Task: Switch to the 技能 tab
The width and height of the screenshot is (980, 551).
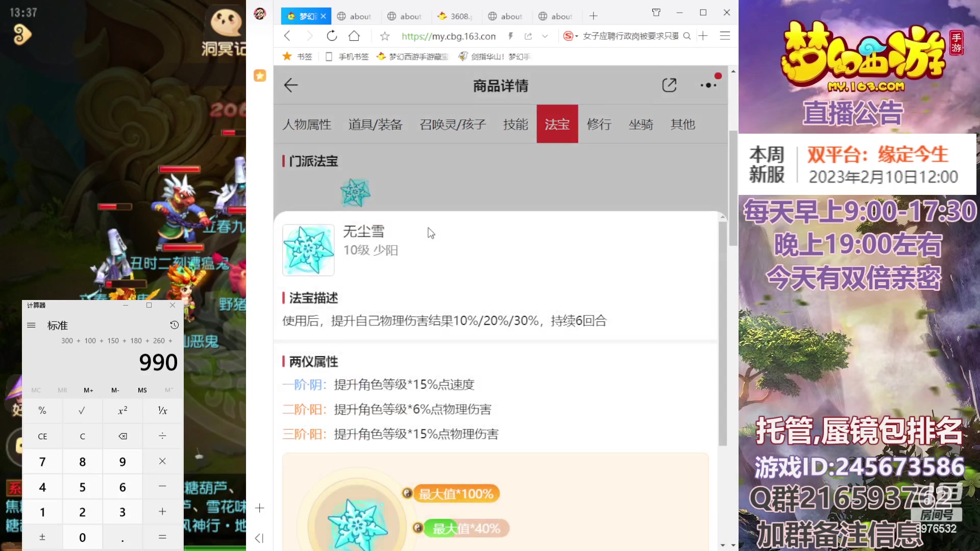Action: [x=516, y=124]
